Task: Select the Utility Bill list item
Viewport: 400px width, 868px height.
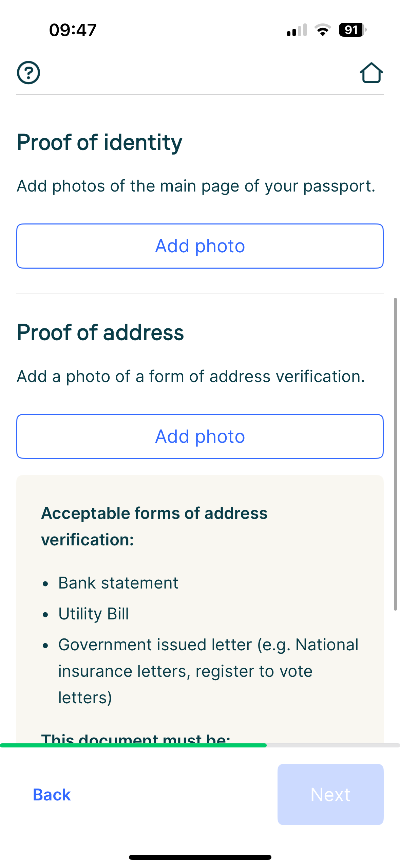Action: 94,614
